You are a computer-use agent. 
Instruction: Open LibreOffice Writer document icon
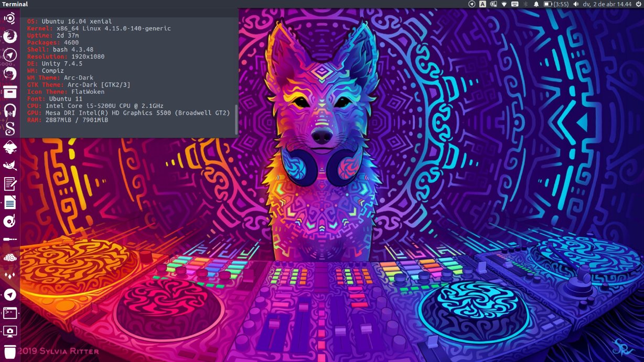[9, 202]
